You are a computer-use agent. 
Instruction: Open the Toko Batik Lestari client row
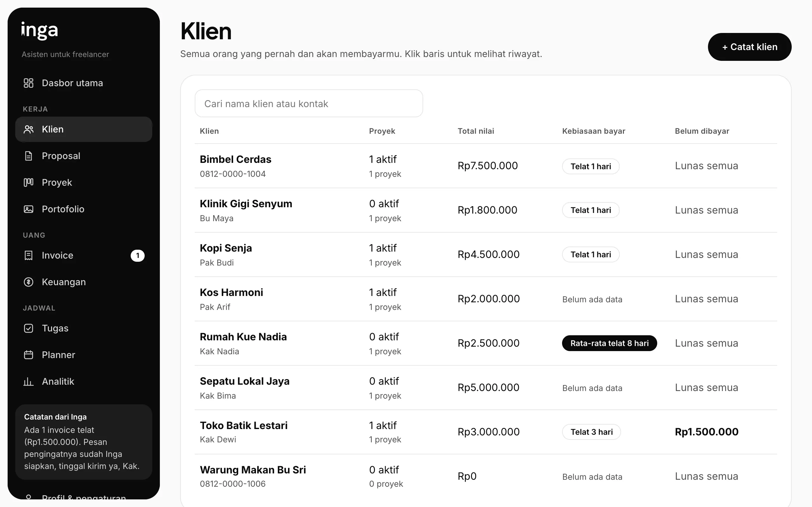click(x=486, y=432)
